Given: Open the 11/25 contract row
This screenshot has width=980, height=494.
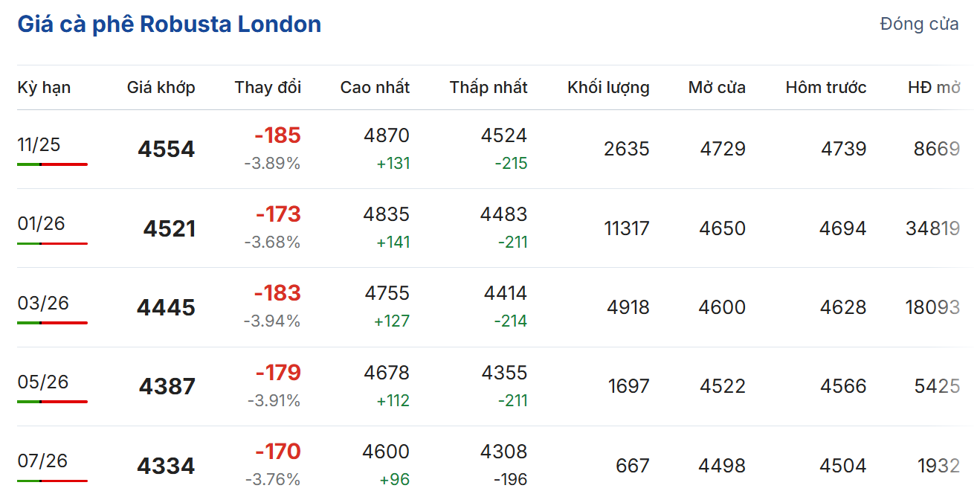Looking at the screenshot, I should coord(39,144).
